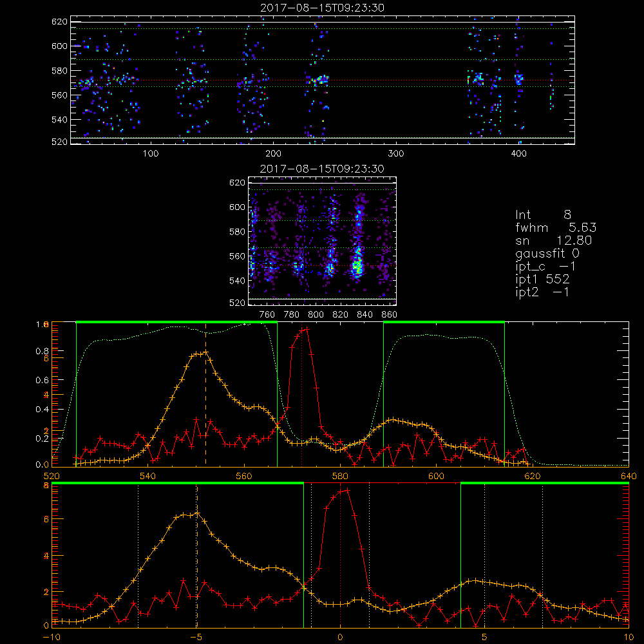
Task: Click the 'gaussfit 0' label
Action: 547,253
